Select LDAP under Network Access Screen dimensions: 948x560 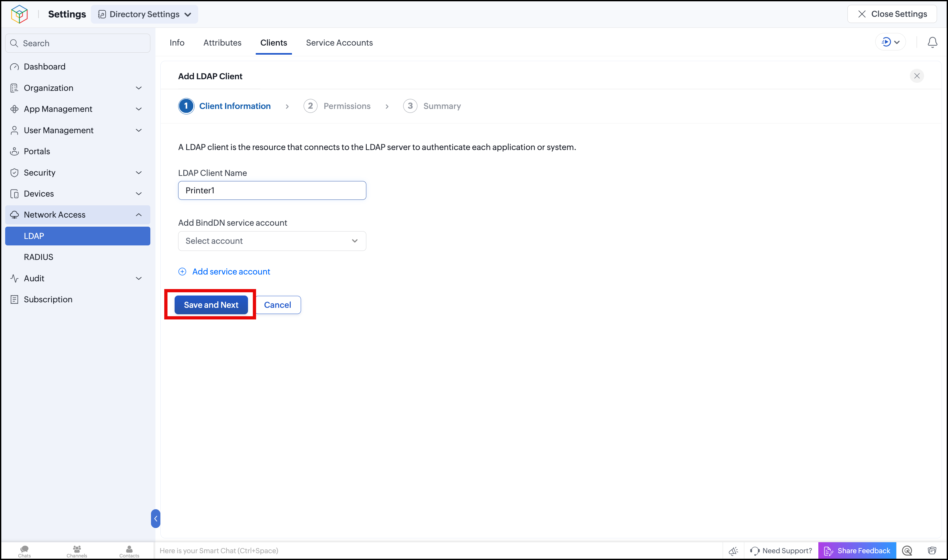78,236
